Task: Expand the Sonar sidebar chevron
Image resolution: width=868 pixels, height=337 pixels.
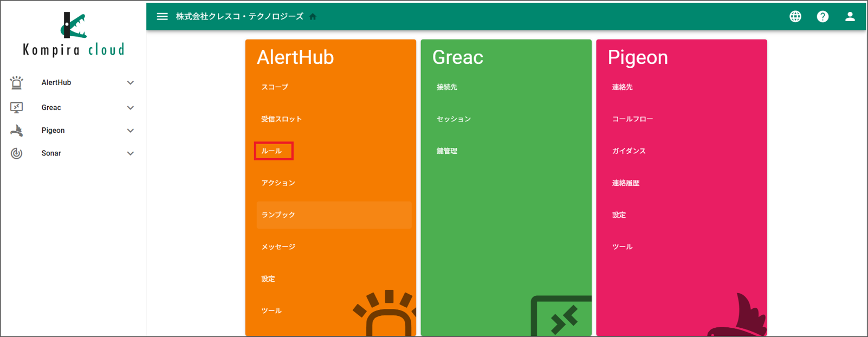Action: [x=130, y=153]
